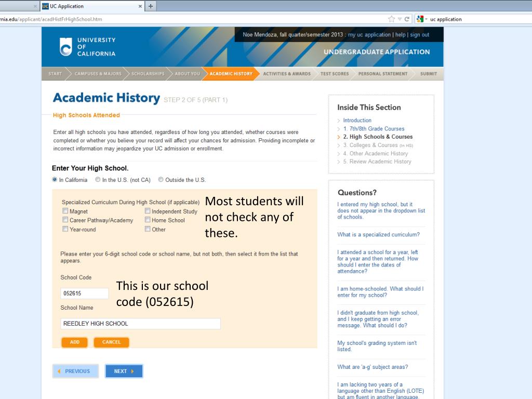Close the UC Application tab
The width and height of the screenshot is (532, 399).
tap(140, 6)
